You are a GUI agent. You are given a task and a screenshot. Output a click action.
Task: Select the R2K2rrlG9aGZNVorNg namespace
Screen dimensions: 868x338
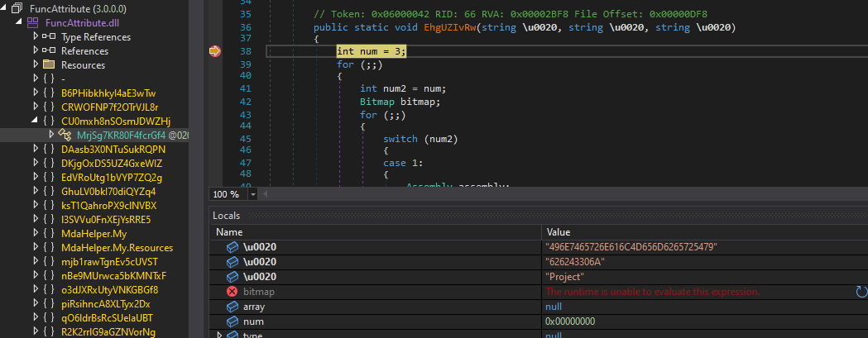(x=108, y=332)
